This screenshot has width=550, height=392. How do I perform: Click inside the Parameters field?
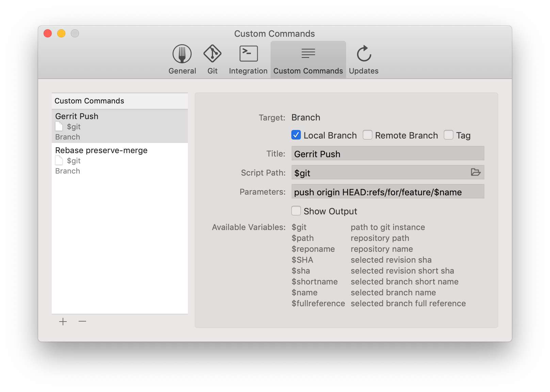387,191
